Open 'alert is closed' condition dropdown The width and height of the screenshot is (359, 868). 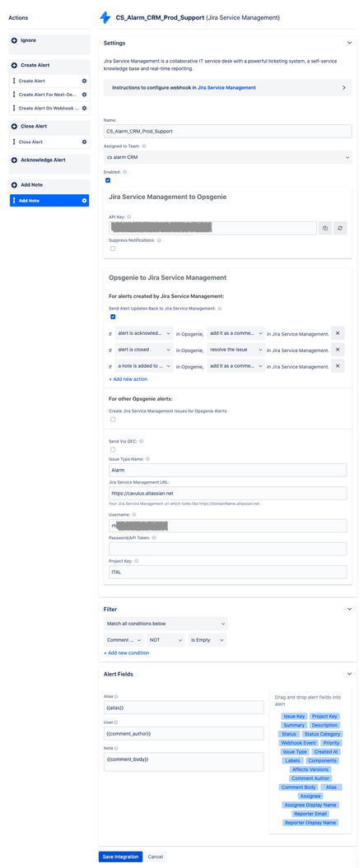[144, 350]
